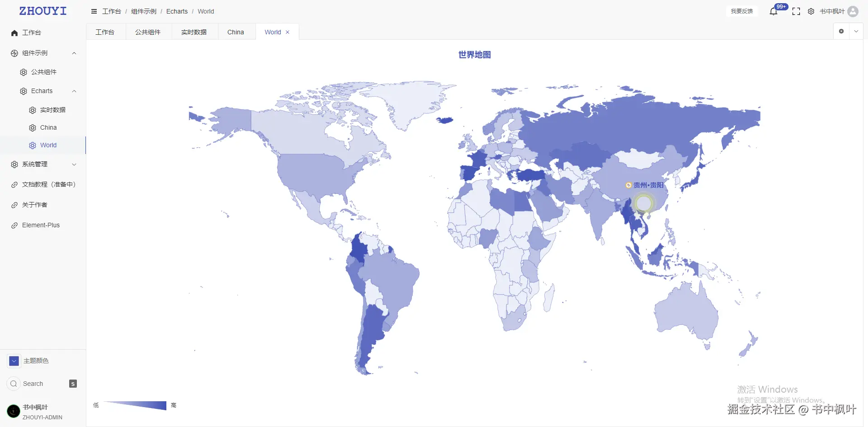Expand the 系统管理 menu chevron
The image size is (868, 427).
[74, 164]
